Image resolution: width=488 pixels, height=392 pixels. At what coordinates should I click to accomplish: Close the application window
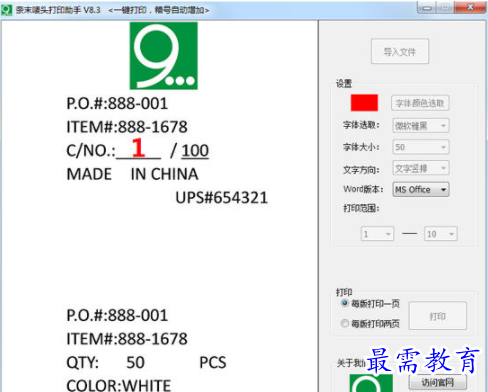[x=470, y=7]
